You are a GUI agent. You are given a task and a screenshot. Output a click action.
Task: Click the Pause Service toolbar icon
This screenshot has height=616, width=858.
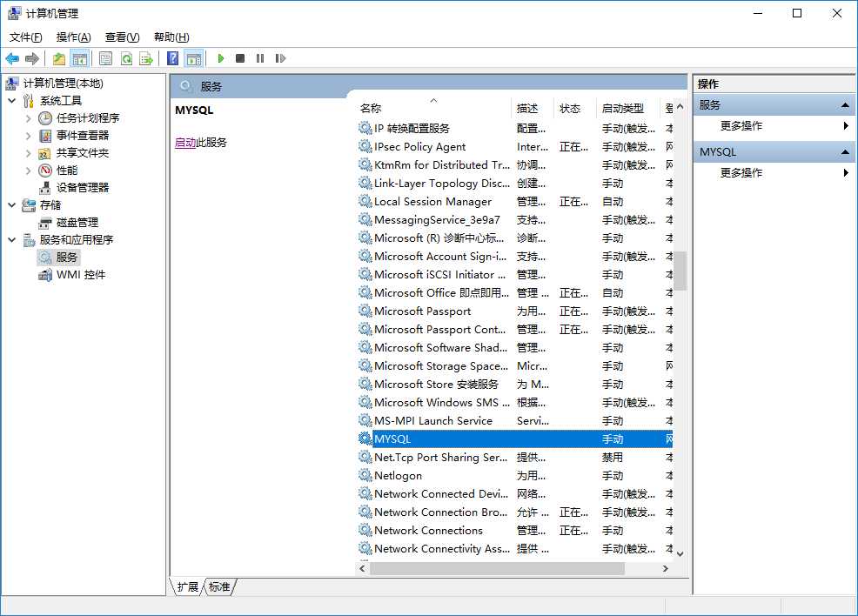click(260, 58)
